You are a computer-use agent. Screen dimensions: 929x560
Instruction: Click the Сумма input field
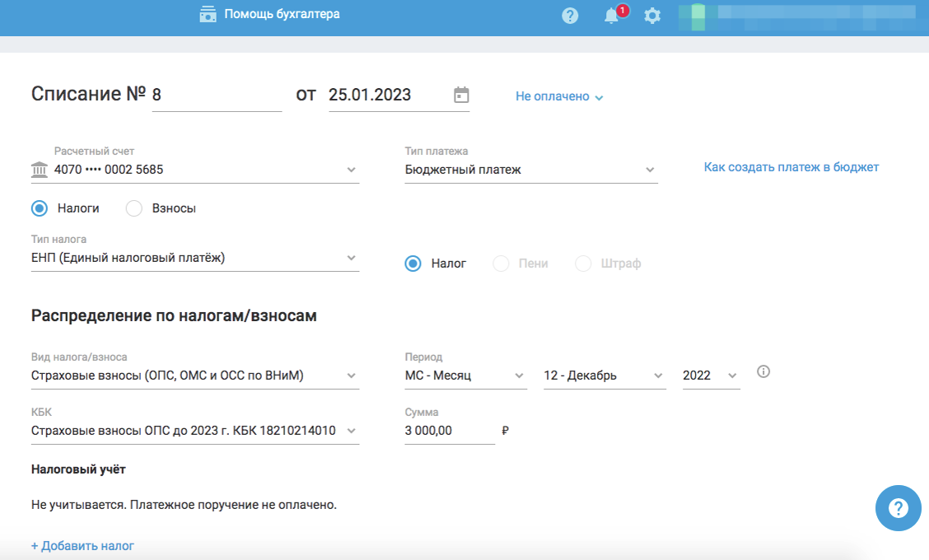tap(449, 430)
